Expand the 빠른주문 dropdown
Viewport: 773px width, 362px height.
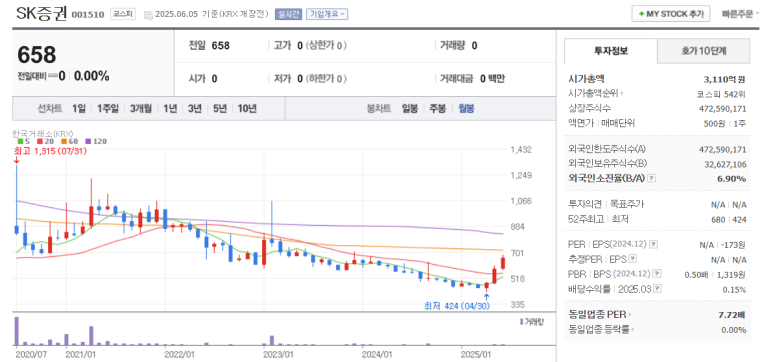pos(740,14)
